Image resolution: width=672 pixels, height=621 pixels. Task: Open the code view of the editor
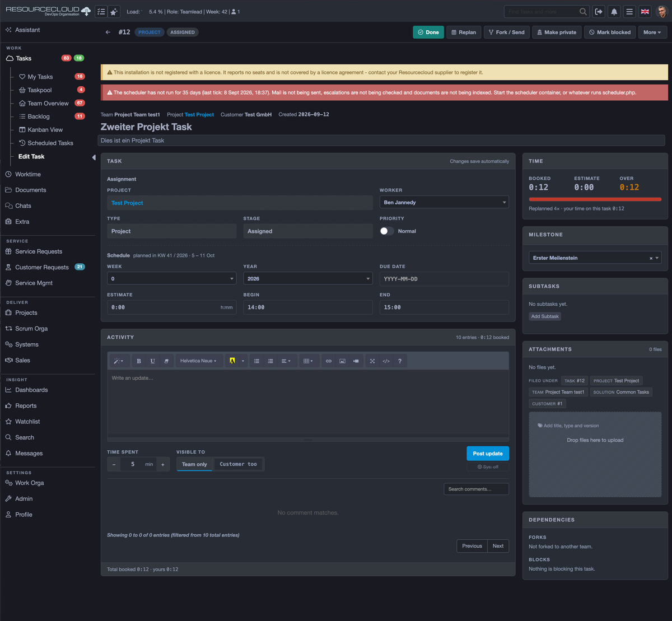[x=386, y=361]
